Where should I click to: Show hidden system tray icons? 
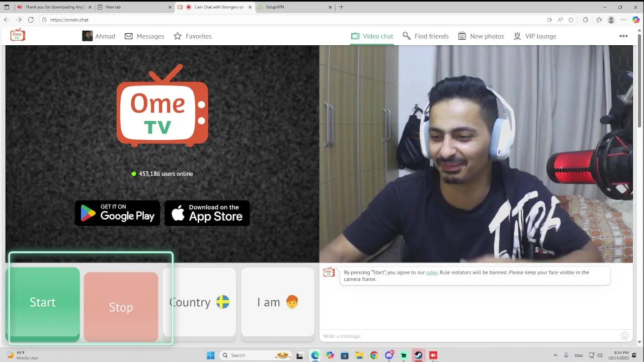point(555,355)
